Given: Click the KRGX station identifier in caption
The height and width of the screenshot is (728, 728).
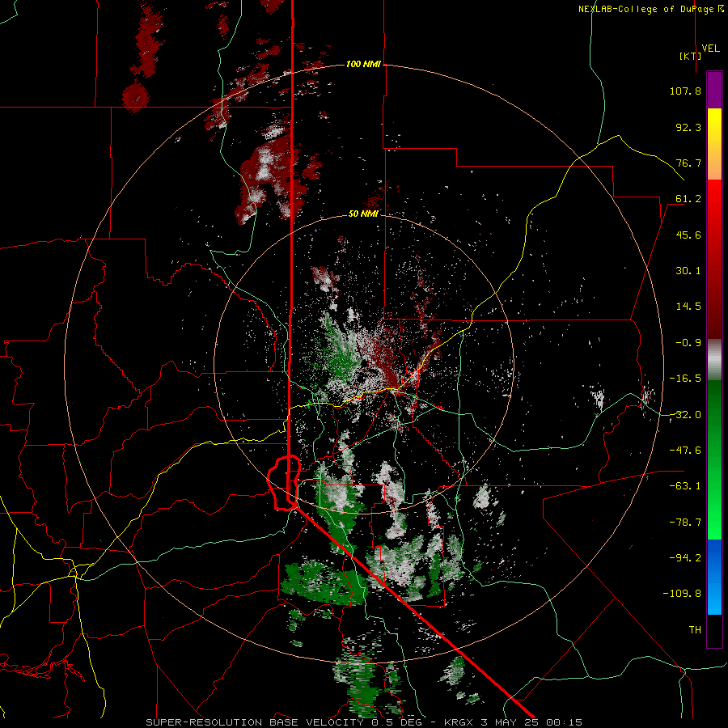Looking at the screenshot, I should click(459, 722).
